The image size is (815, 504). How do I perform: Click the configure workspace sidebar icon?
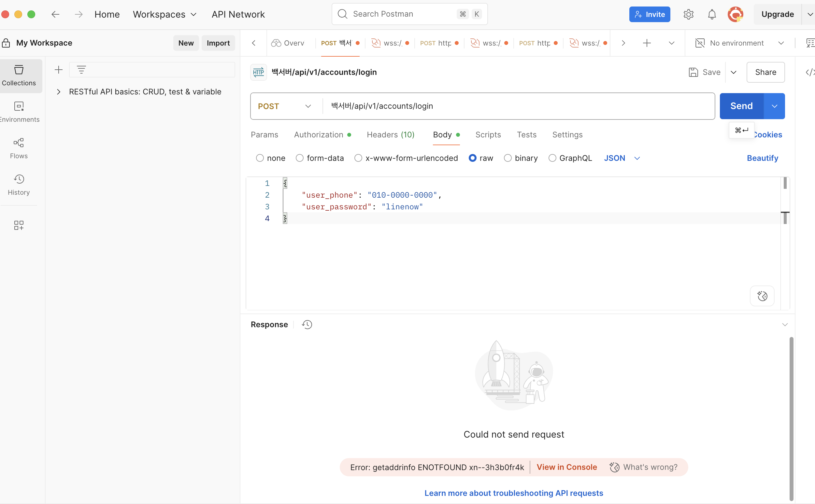(19, 225)
